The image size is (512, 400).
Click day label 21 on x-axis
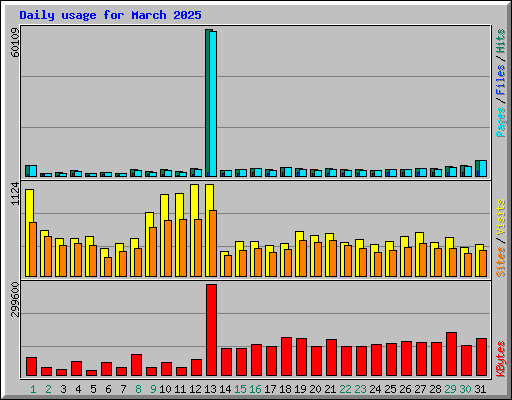click(x=330, y=389)
